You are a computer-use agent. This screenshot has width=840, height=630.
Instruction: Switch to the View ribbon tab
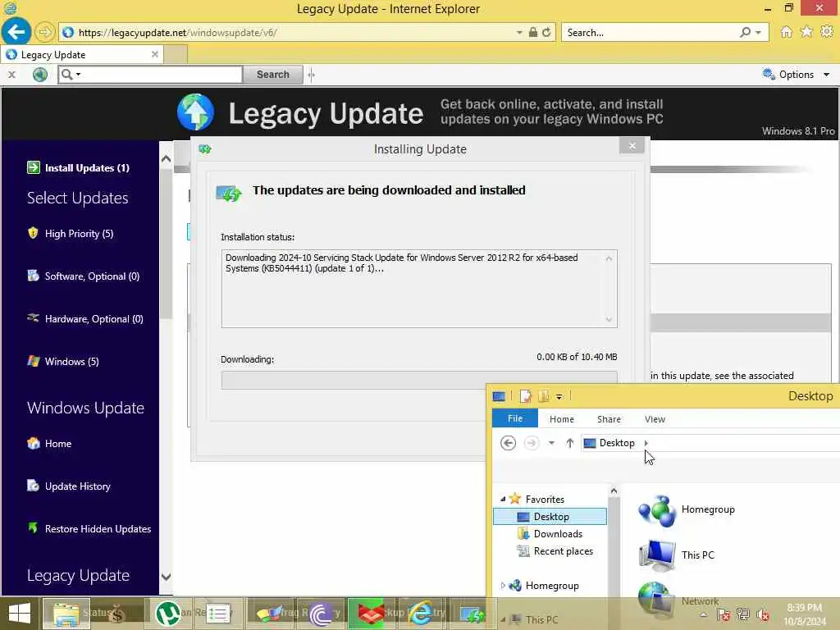(655, 419)
